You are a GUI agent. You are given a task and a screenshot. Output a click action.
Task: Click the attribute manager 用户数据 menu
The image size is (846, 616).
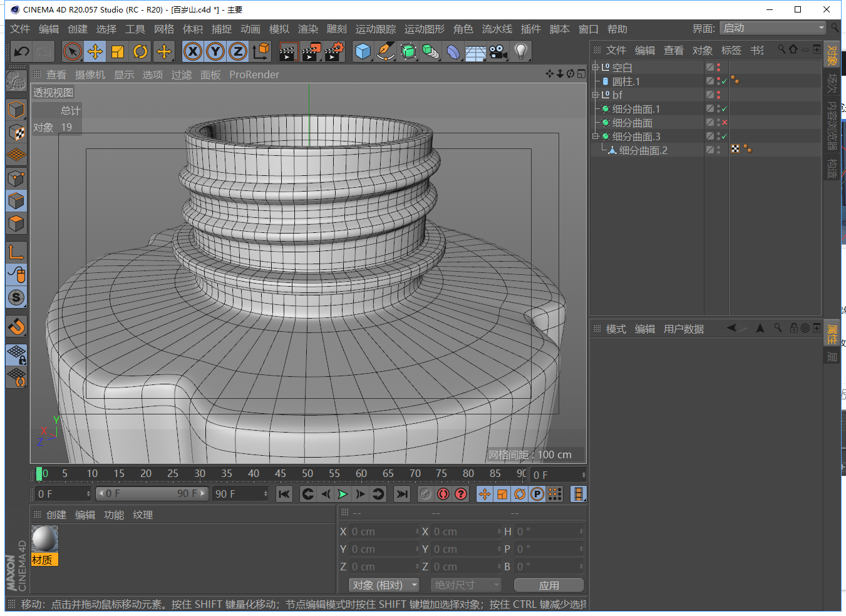[x=684, y=329]
